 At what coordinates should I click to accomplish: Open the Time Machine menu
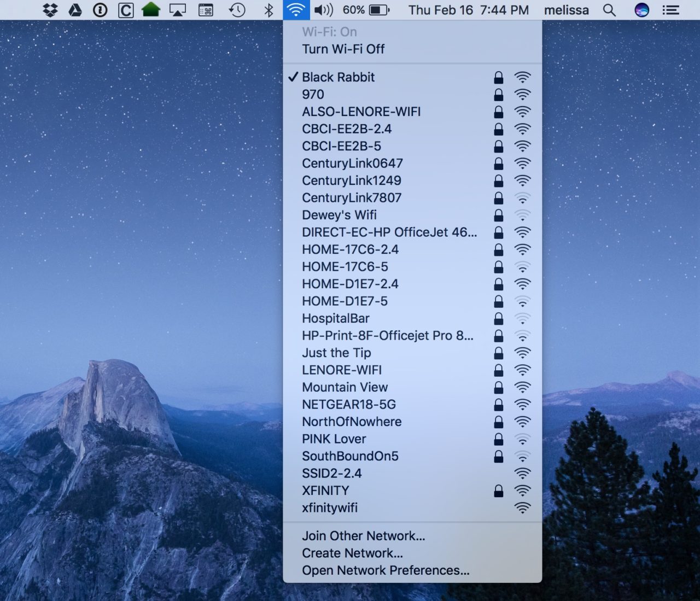tap(237, 10)
